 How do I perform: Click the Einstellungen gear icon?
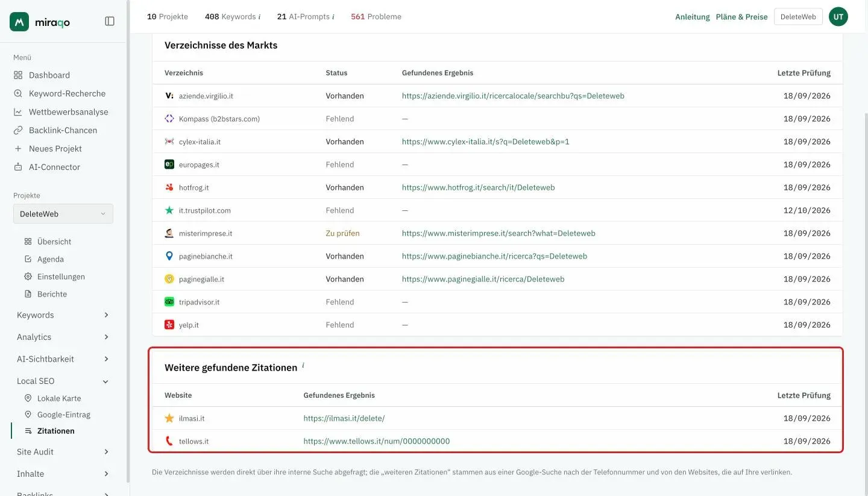(x=28, y=277)
